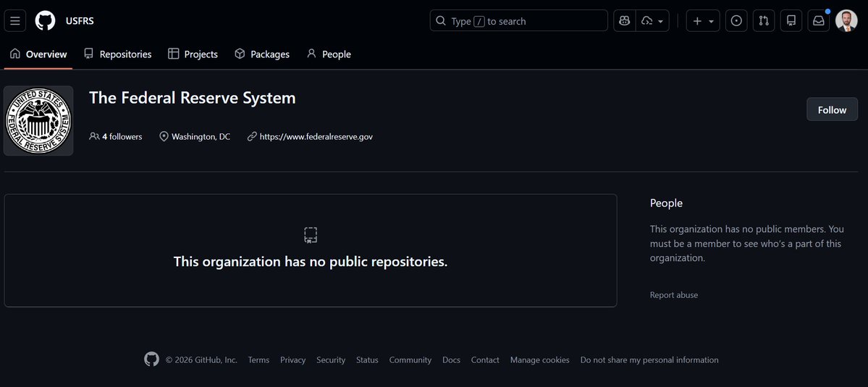Open the Terms footer link
Screen dimensions: 868x387
[x=258, y=360]
